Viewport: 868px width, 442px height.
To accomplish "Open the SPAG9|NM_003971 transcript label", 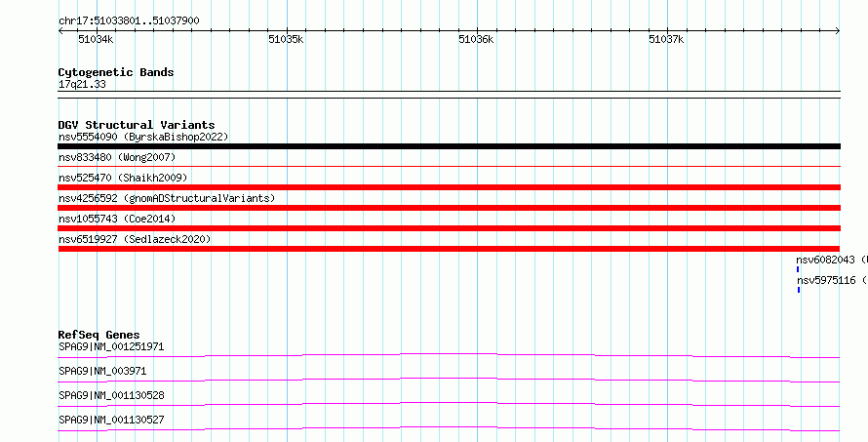I will (102, 371).
